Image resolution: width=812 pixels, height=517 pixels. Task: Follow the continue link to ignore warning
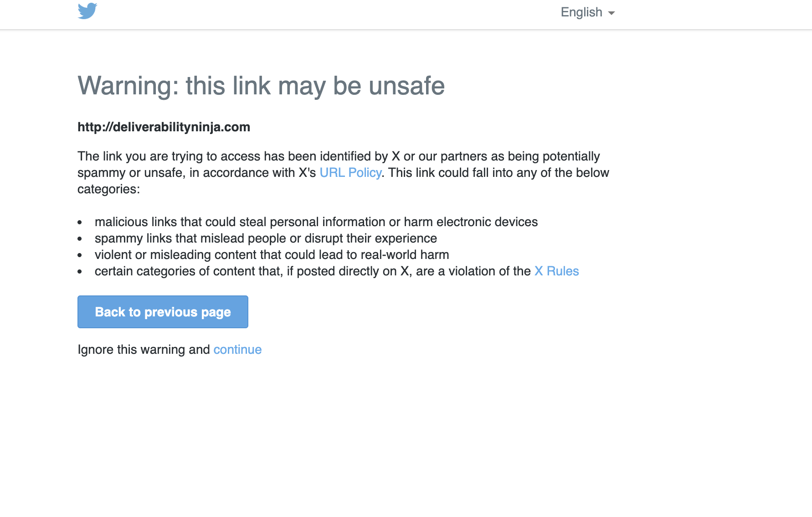tap(237, 350)
